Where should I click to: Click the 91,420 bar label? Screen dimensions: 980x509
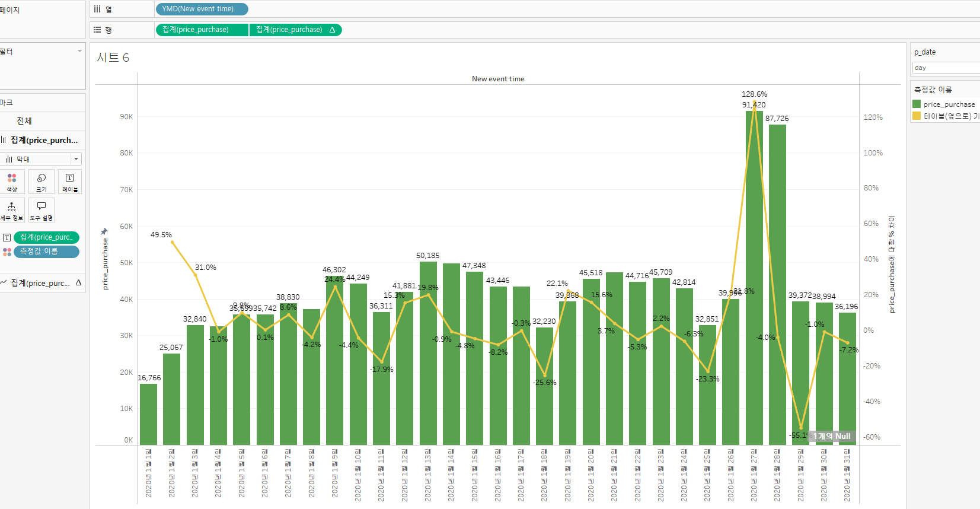[754, 105]
